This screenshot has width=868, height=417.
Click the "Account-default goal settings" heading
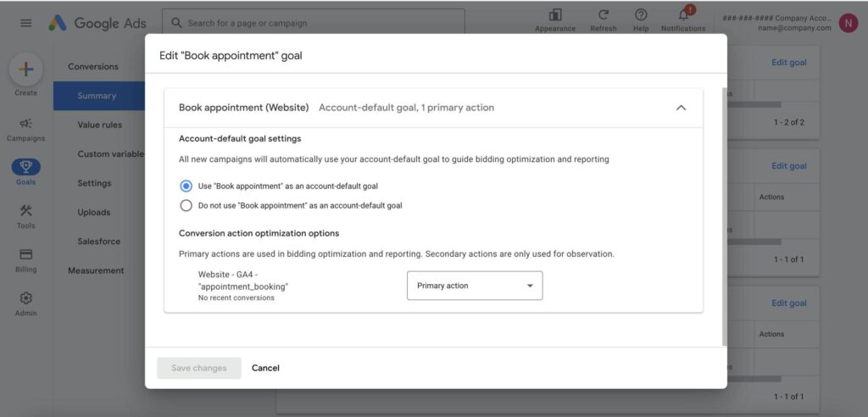(x=240, y=138)
